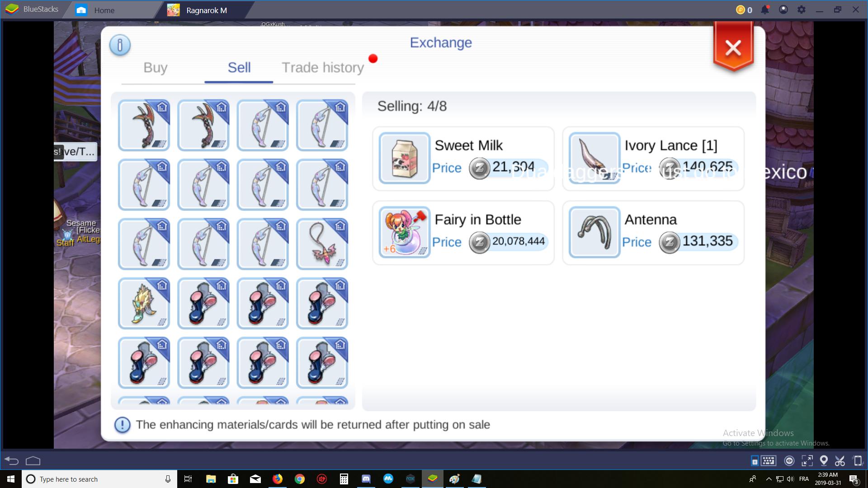Select the Sell tab
The height and width of the screenshot is (488, 868).
pos(239,67)
